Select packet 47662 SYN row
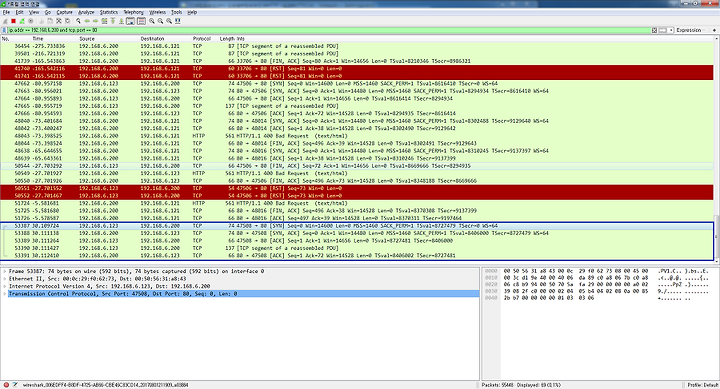Screen dimensions: 720x389 [357, 84]
